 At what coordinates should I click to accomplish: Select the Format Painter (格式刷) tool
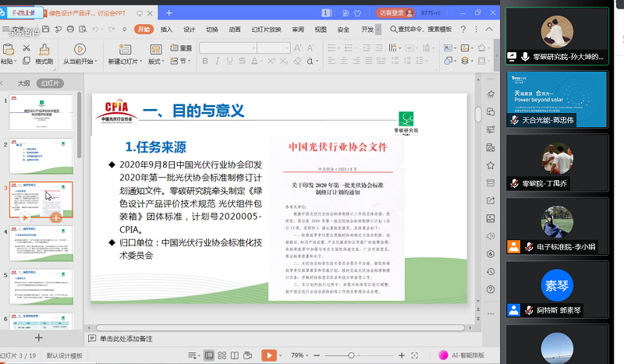[44, 54]
